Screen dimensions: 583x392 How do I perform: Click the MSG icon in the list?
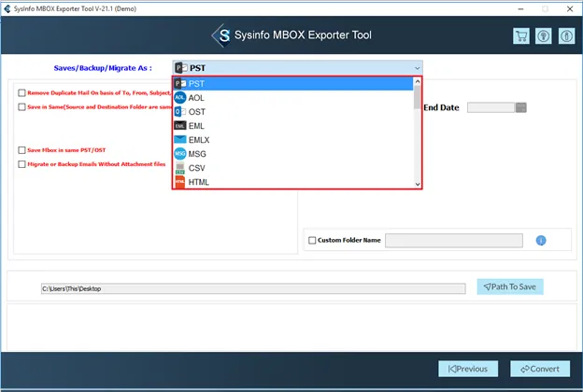pyautogui.click(x=180, y=153)
